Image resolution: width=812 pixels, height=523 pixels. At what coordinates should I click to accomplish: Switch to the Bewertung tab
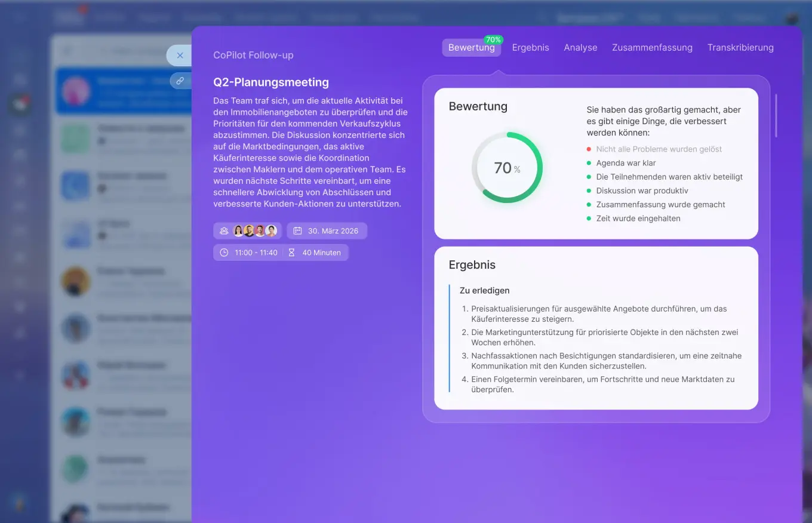point(471,48)
